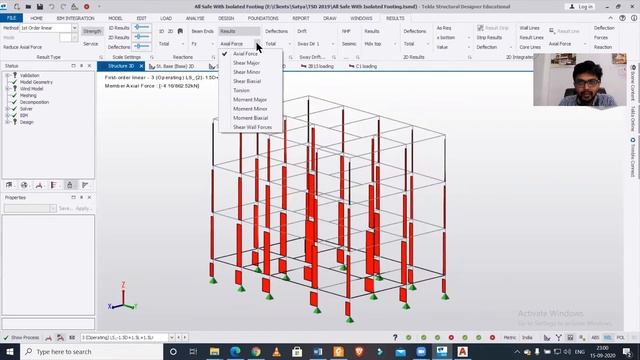Image resolution: width=640 pixels, height=360 pixels.
Task: Click the Result Strip icon
Action: click(x=480, y=28)
